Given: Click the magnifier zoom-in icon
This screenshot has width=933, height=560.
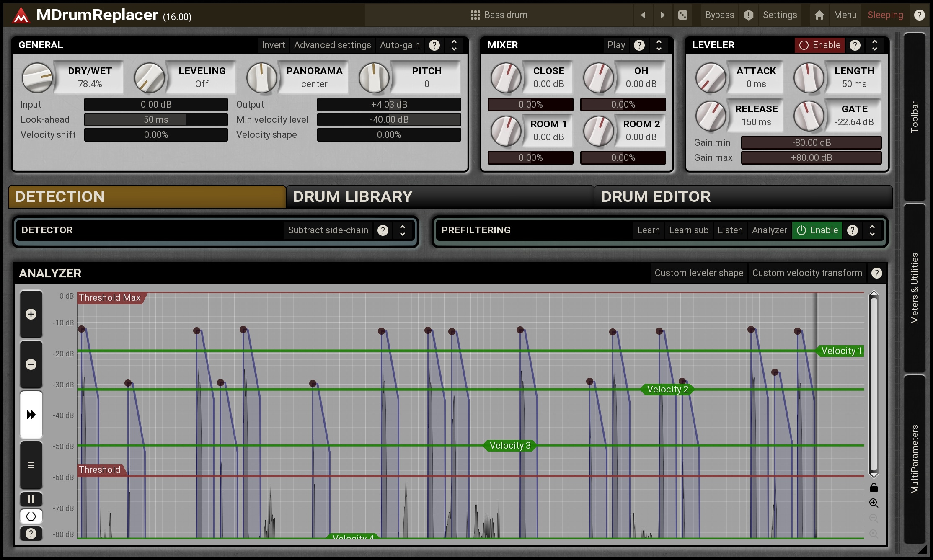Looking at the screenshot, I should click(x=874, y=503).
